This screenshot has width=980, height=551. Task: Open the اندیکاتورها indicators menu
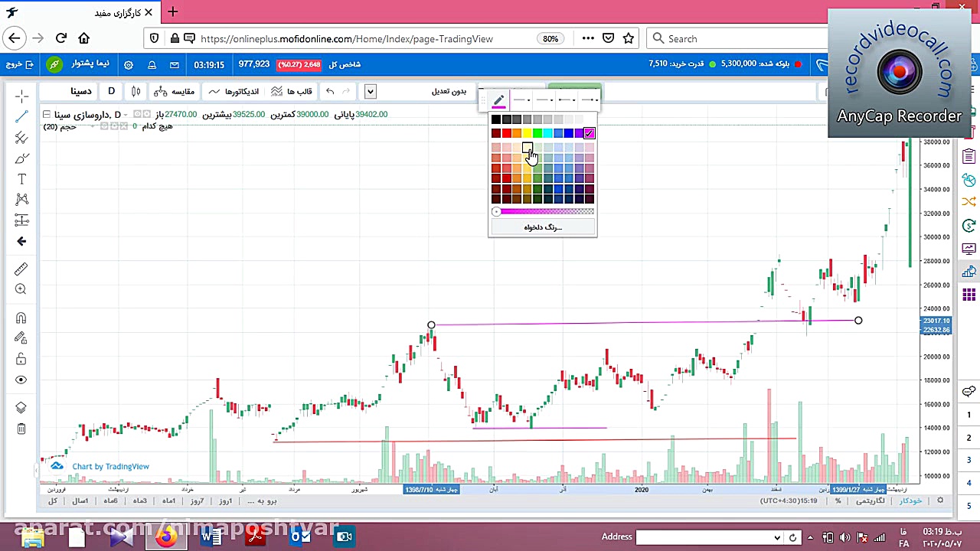235,91
